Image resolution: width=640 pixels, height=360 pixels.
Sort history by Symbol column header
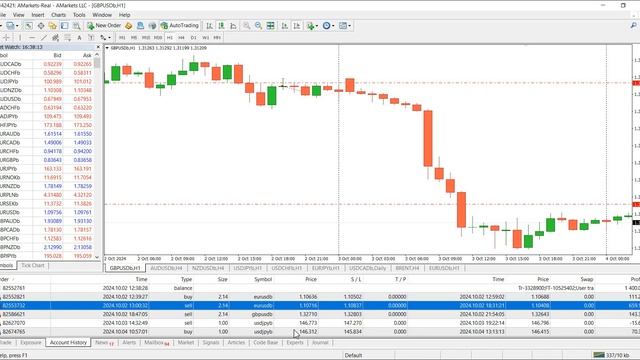point(263,279)
